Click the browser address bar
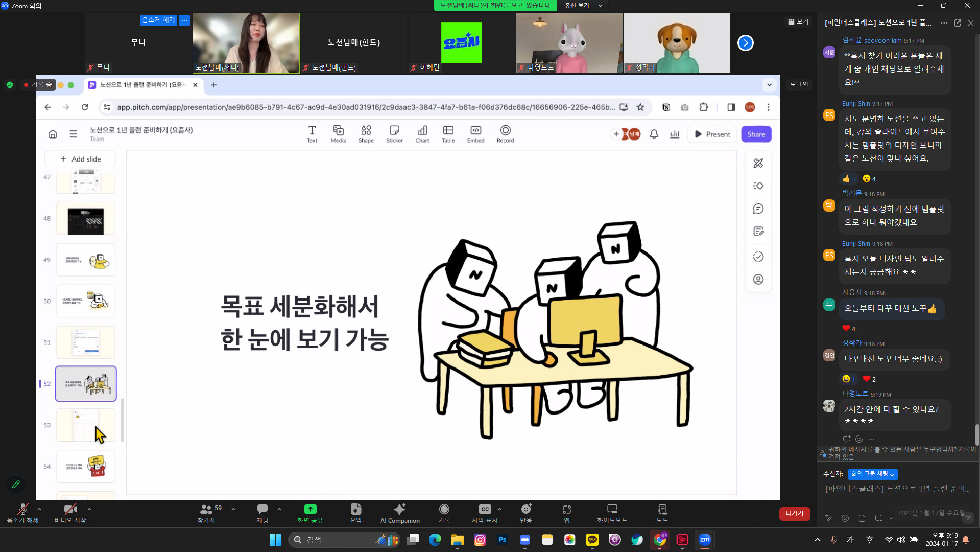 pos(365,107)
